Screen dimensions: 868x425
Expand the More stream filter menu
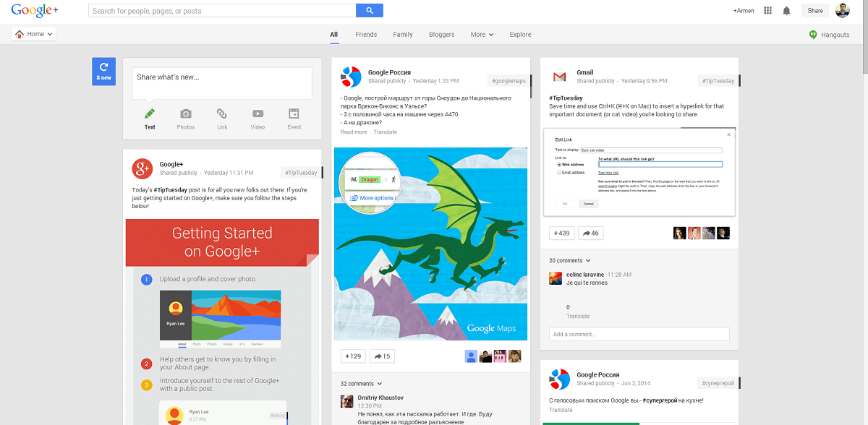coord(482,34)
